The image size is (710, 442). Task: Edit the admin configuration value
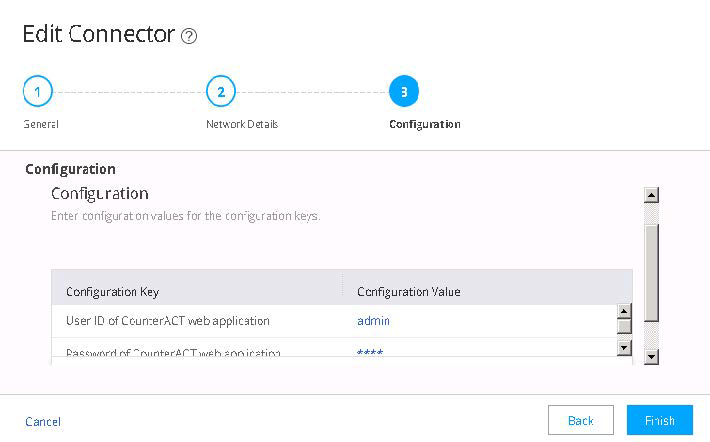(x=374, y=321)
